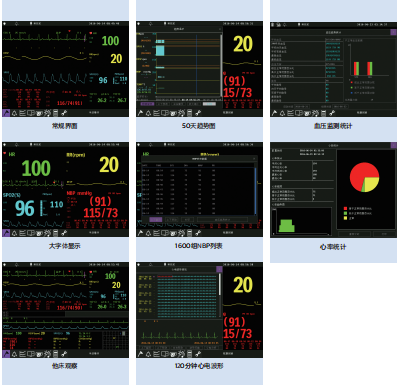This screenshot has height=387, width=399.
Task: Close the NBP list dialog with X
Action: [x=254, y=159]
